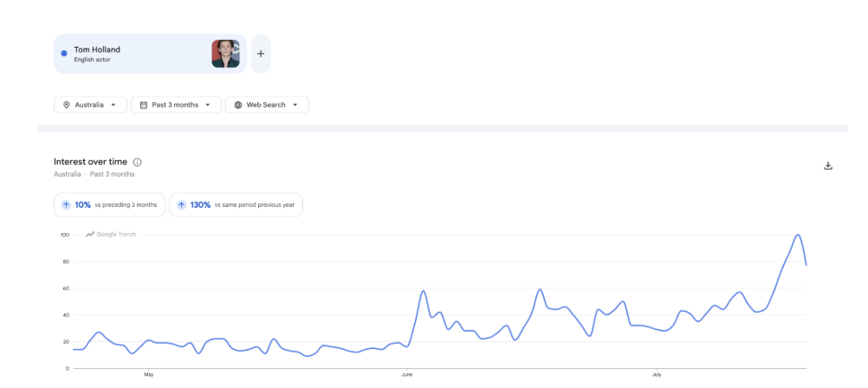Click the up arrow icon beside 10%
The image size is (868, 388).
[66, 204]
